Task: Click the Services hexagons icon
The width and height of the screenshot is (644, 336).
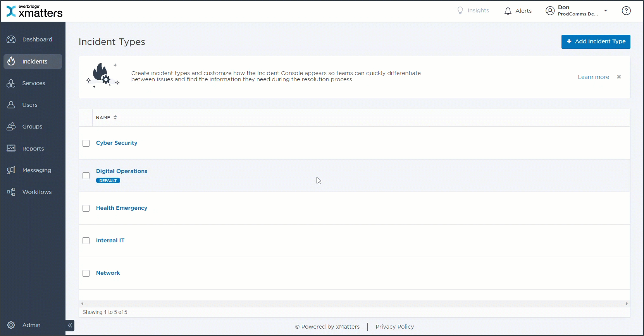Action: (11, 83)
